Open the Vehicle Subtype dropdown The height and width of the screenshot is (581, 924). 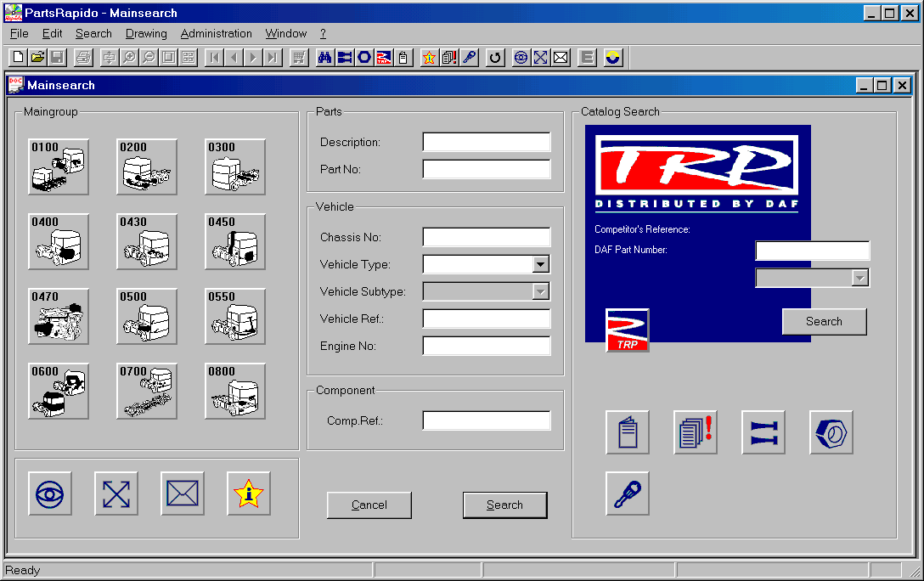tap(540, 291)
